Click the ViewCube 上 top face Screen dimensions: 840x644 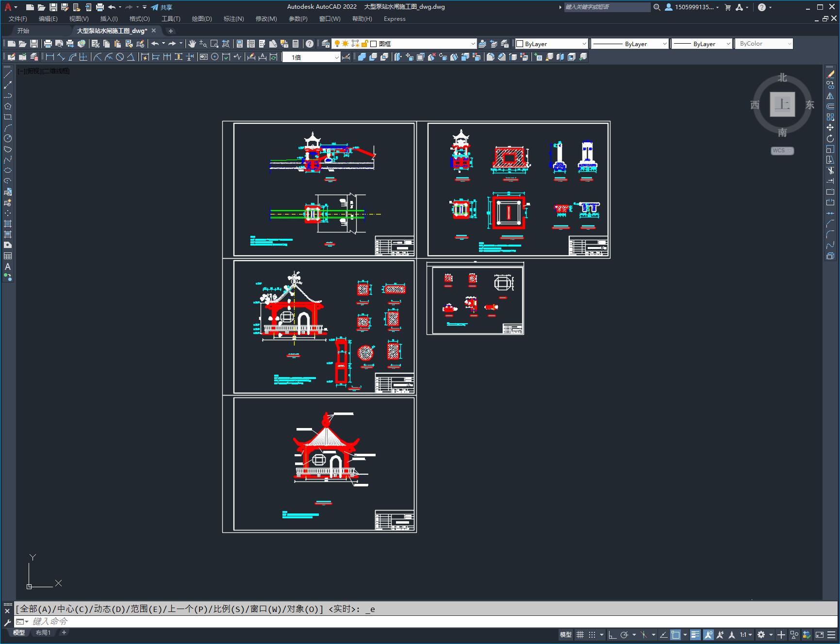tap(782, 104)
